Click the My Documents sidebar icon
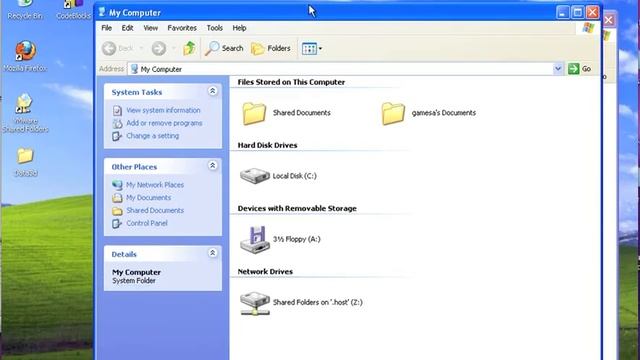 point(117,198)
